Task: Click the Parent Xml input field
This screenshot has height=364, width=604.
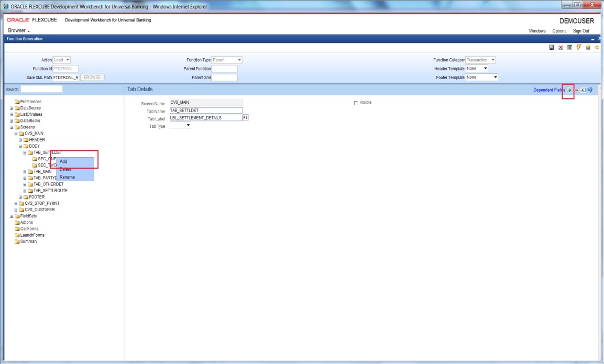Action: coord(224,78)
